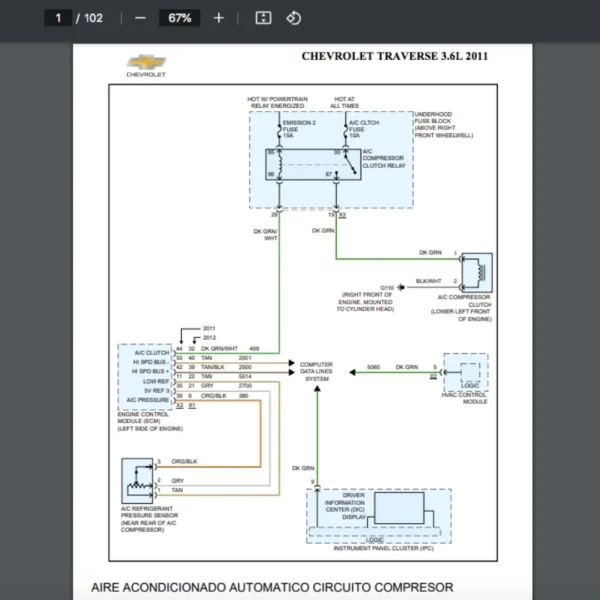Click the G110 ground arrow symbol
Screen dimensions: 600x600
(x=405, y=285)
